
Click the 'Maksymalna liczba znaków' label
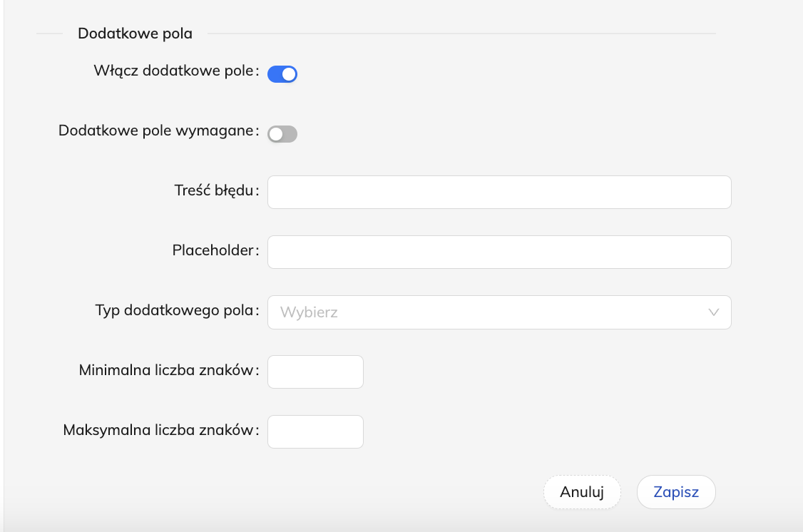pos(158,431)
